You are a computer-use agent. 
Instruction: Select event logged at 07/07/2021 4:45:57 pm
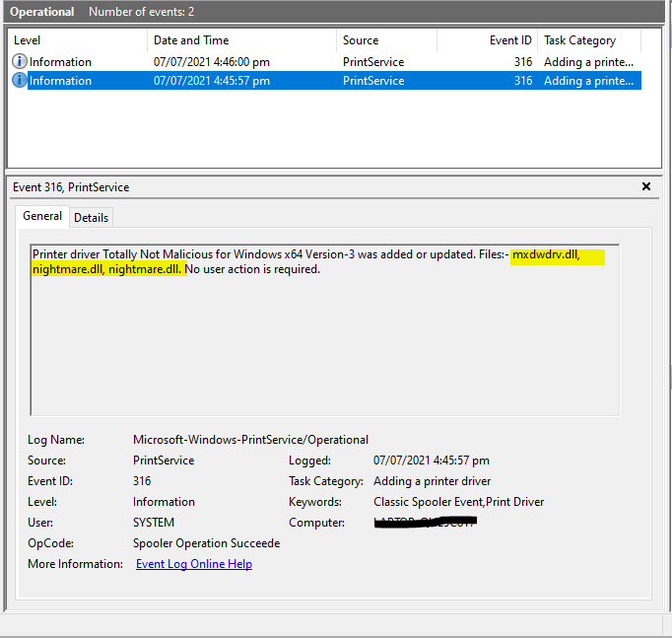325,81
